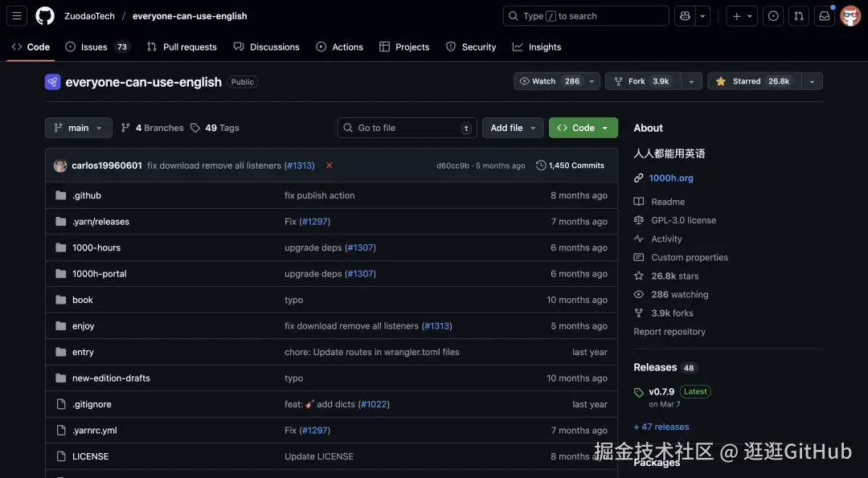Image resolution: width=868 pixels, height=478 pixels.
Task: Open the pull requests shortcut icon in header
Action: click(x=799, y=16)
